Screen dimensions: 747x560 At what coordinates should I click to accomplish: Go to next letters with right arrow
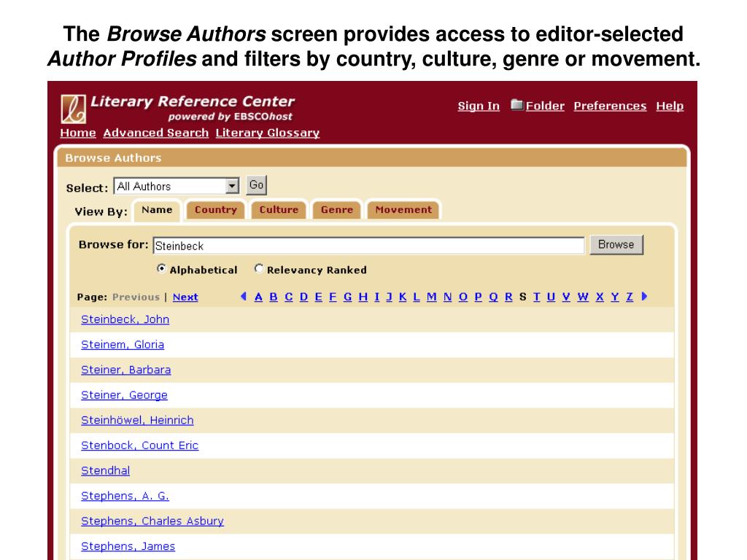click(x=645, y=296)
